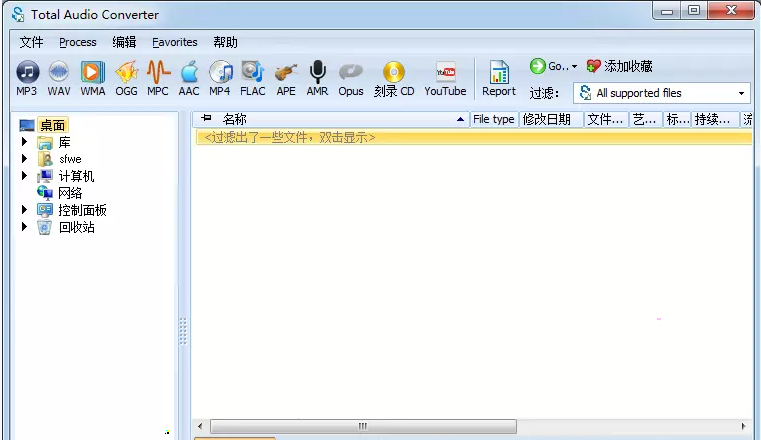Expand the 库 tree node
761x440 pixels.
click(x=24, y=142)
